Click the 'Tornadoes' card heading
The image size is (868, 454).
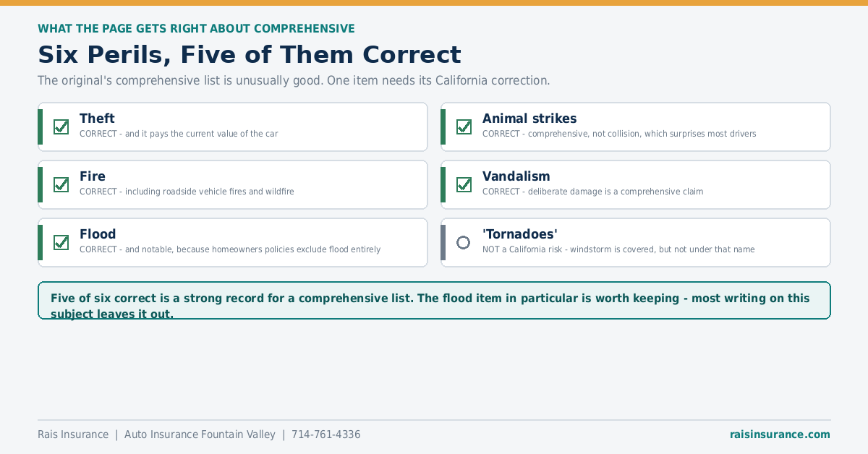(x=519, y=234)
